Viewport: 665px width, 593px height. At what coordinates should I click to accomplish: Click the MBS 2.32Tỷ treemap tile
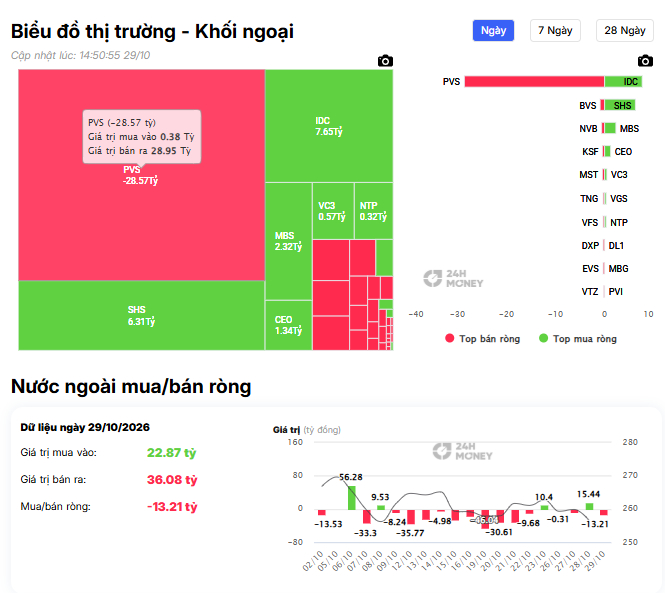click(288, 241)
